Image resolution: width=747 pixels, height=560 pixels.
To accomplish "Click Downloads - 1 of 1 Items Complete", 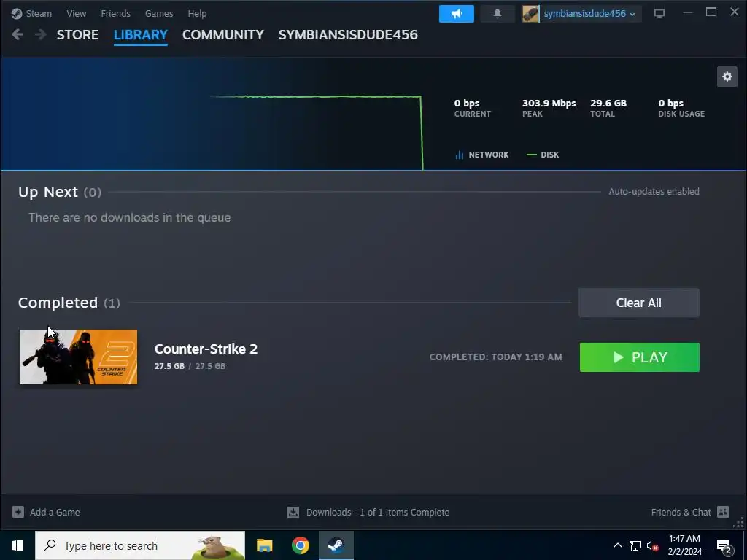I will click(378, 513).
